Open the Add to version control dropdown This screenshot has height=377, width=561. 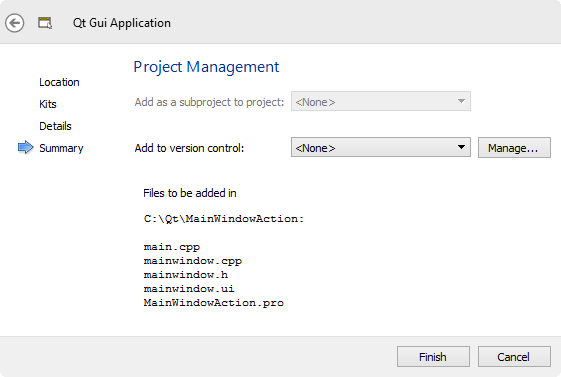coord(381,147)
